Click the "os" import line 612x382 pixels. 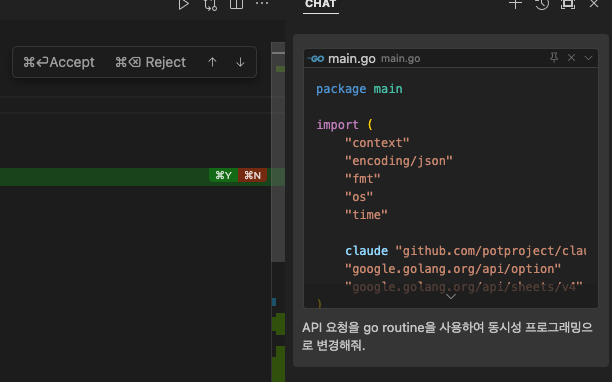click(359, 196)
